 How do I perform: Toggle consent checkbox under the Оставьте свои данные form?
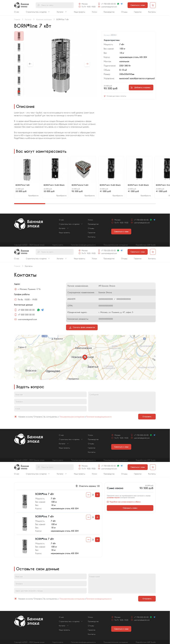pos(15,599)
